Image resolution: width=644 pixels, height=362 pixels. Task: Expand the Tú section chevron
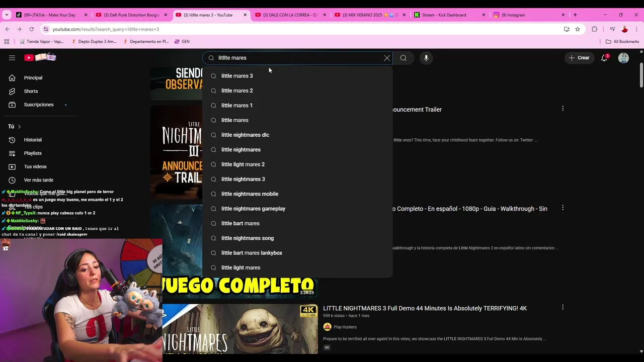pyautogui.click(x=19, y=127)
